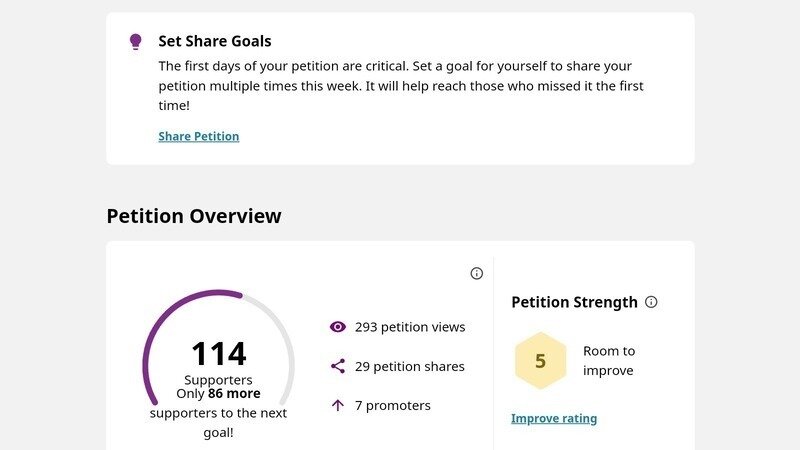Click the purple lightbulb tip icon
The height and width of the screenshot is (450, 800).
click(x=135, y=41)
